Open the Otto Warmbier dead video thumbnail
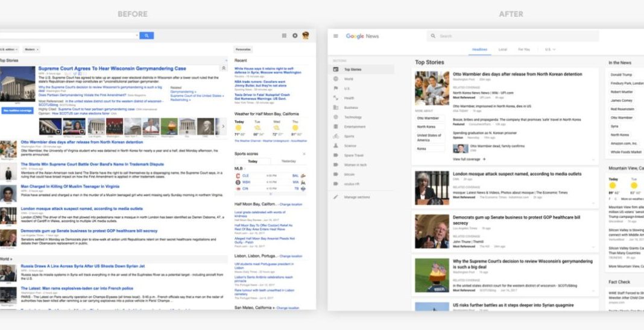The height and width of the screenshot is (330, 644). tap(460, 148)
